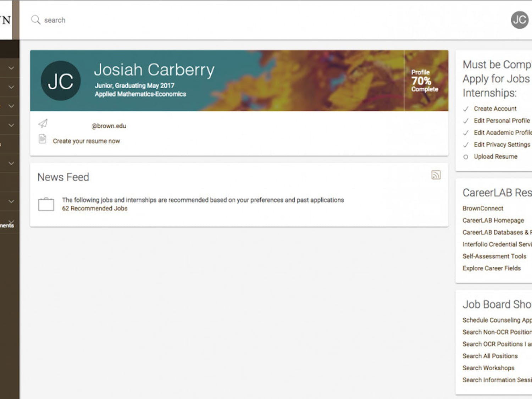
Task: Click the Edit Privacy Settings checkmark
Action: pos(466,145)
